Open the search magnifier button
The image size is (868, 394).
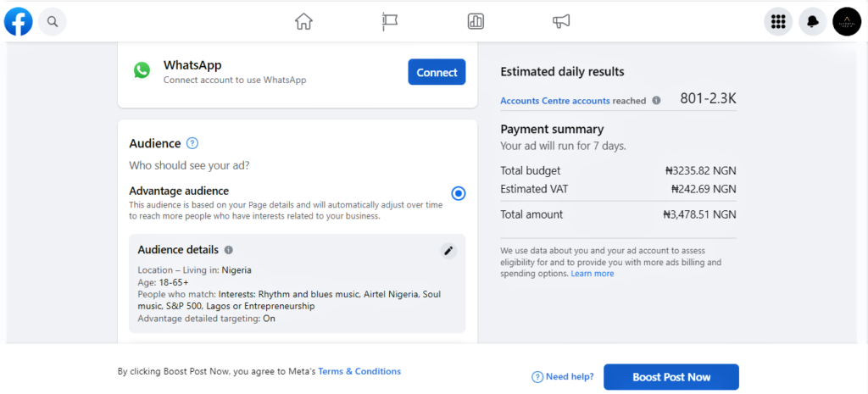[53, 21]
